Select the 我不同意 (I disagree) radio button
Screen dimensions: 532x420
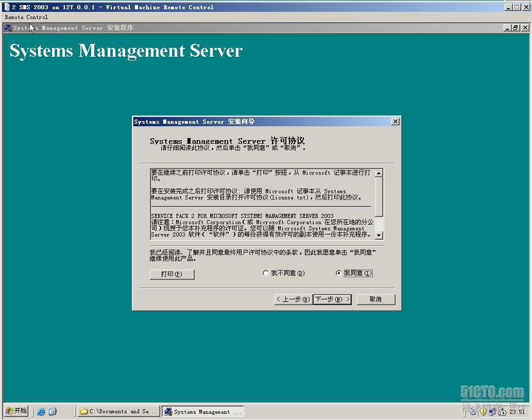[266, 273]
